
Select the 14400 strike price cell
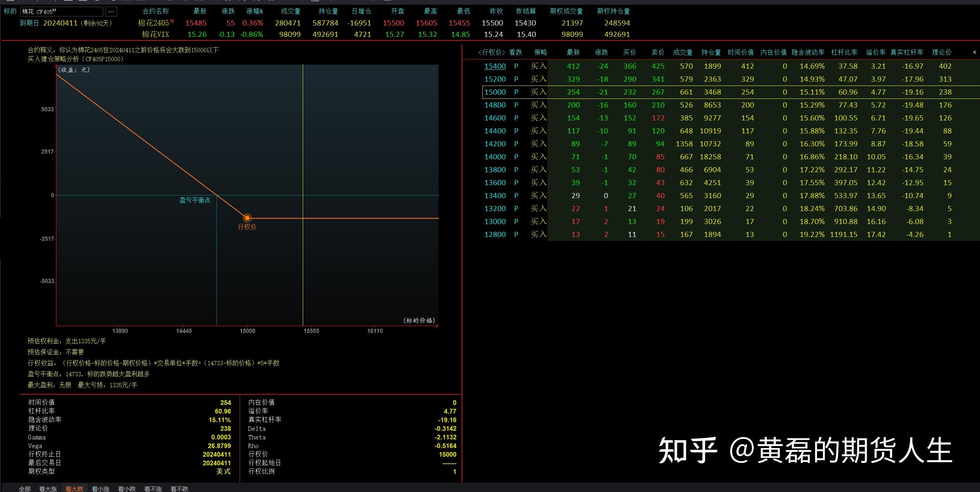(495, 131)
